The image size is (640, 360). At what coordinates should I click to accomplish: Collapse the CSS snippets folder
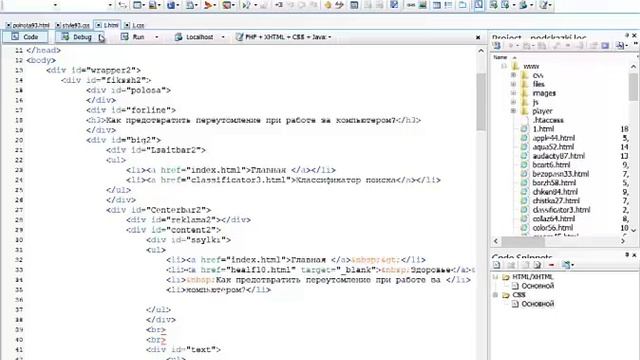click(x=496, y=295)
